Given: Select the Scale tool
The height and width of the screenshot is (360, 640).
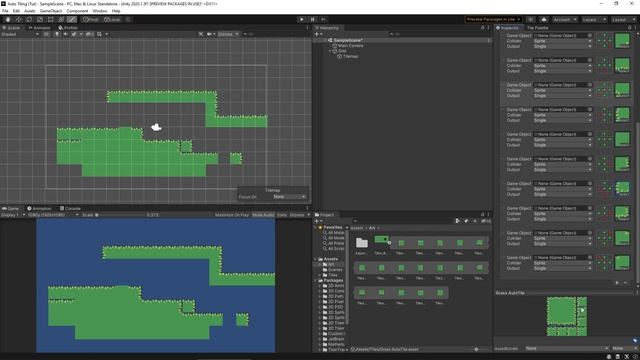Looking at the screenshot, I should coord(40,19).
